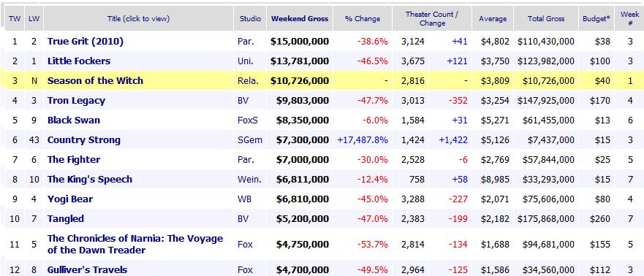Open the Little Fockers movie page
This screenshot has width=644, height=276.
point(79,61)
